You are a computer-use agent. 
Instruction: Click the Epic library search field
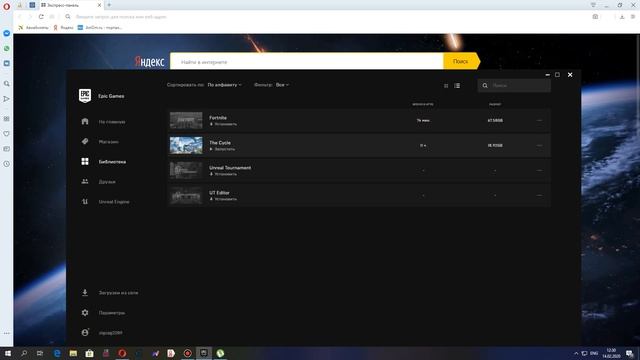(x=514, y=86)
